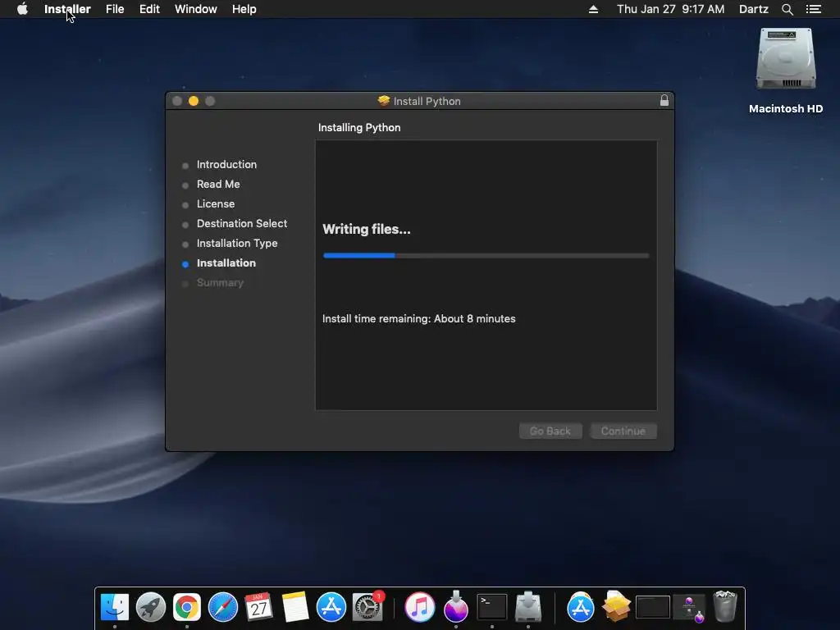Image resolution: width=840 pixels, height=630 pixels.
Task: Open the Help menu
Action: (244, 9)
